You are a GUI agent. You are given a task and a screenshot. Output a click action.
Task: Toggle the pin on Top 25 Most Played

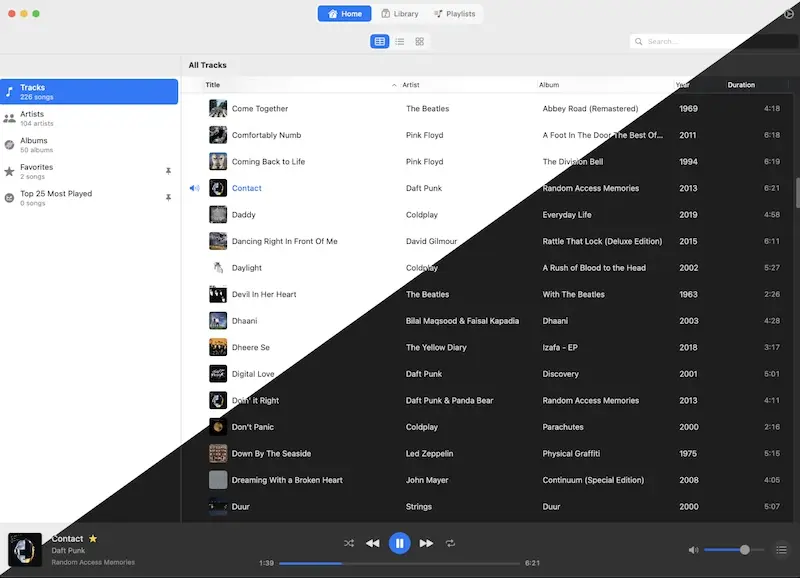click(x=168, y=198)
